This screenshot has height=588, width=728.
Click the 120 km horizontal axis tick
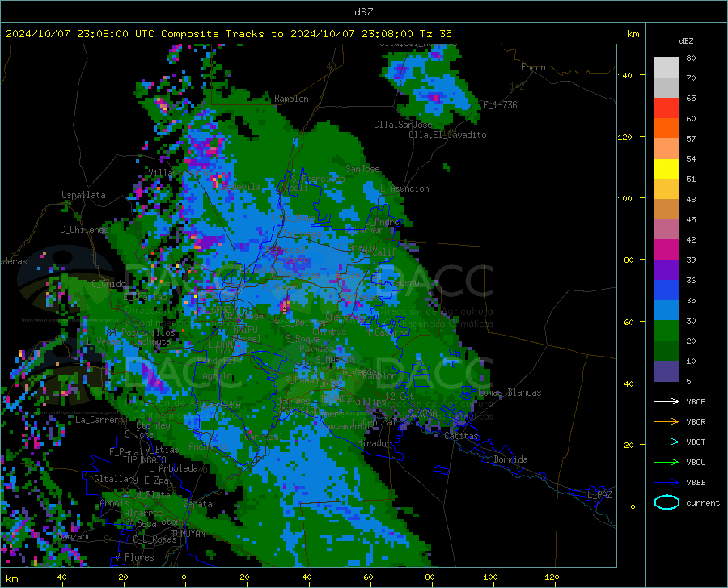[552, 577]
